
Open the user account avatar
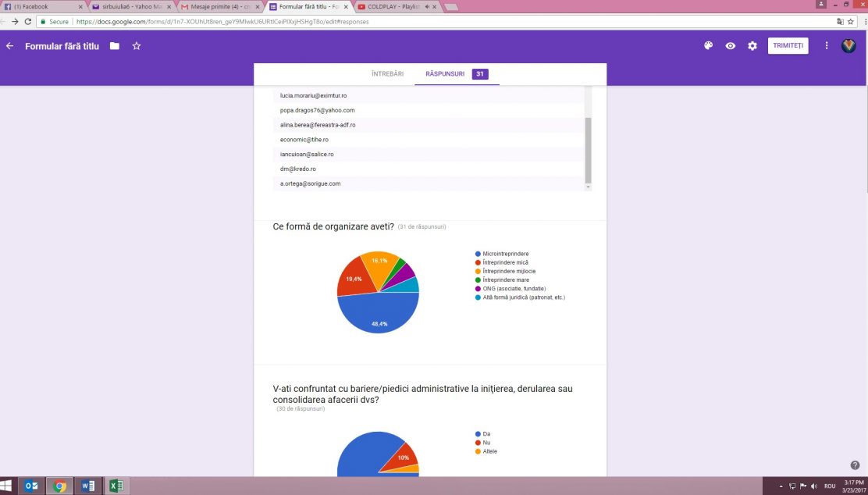[x=848, y=46]
